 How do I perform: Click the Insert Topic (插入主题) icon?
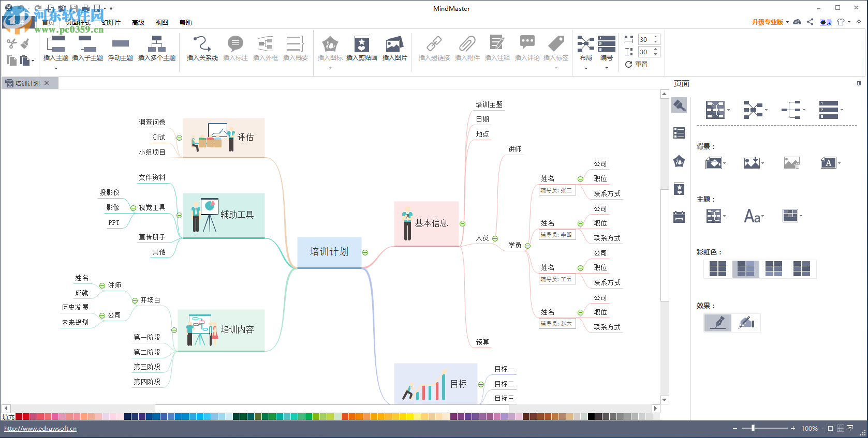(55, 43)
